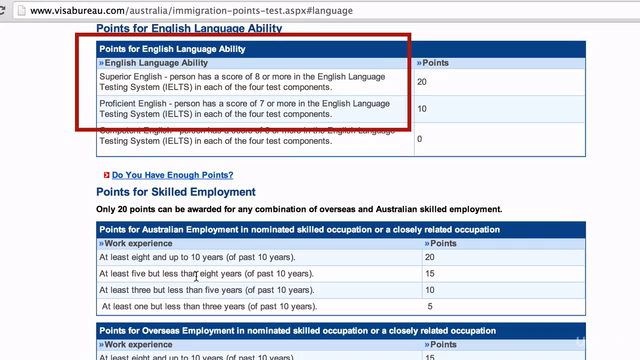Click the 15 points cell for five to eight years
This screenshot has width=640, height=360.
click(x=504, y=274)
